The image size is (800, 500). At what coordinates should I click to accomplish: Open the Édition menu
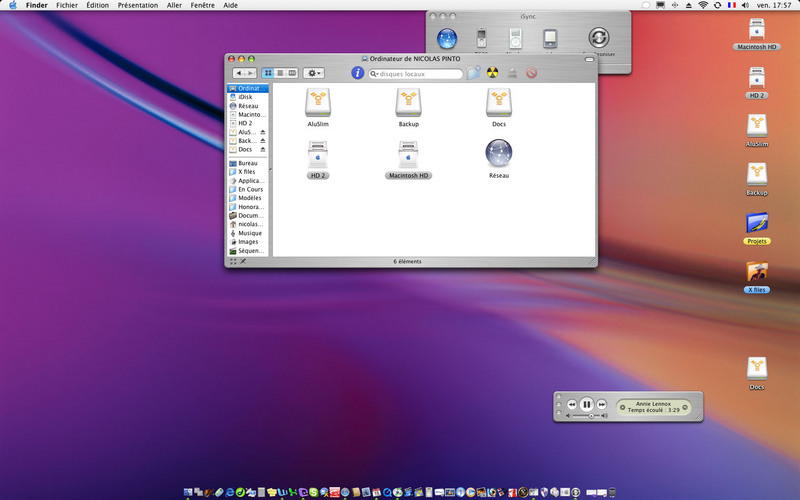[97, 5]
